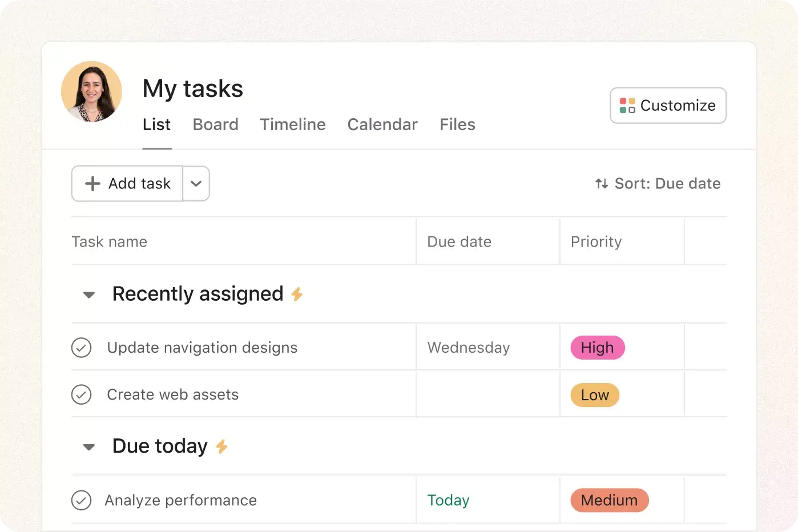Open the Calendar tab
The width and height of the screenshot is (798, 532).
[x=382, y=124]
